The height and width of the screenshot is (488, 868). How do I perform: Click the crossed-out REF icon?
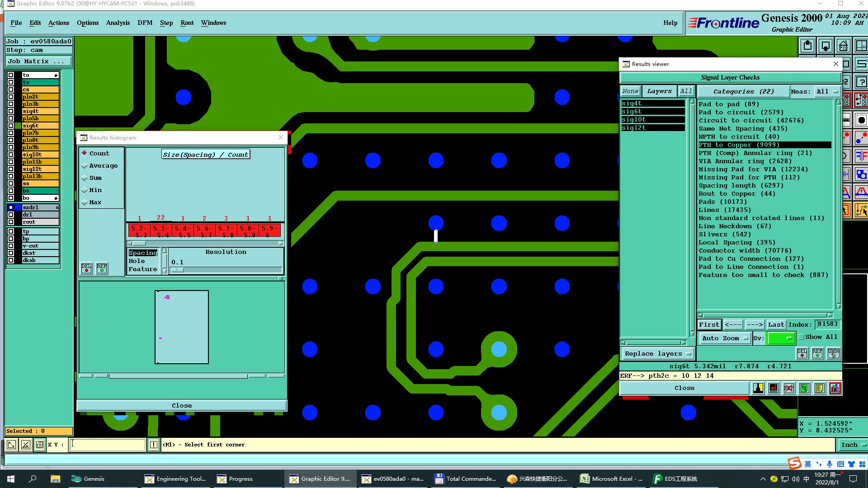click(x=788, y=388)
